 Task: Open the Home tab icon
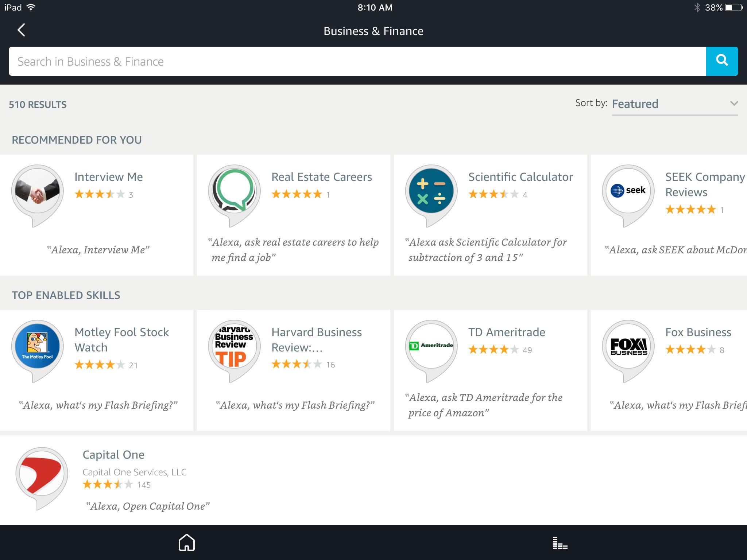coord(187,542)
